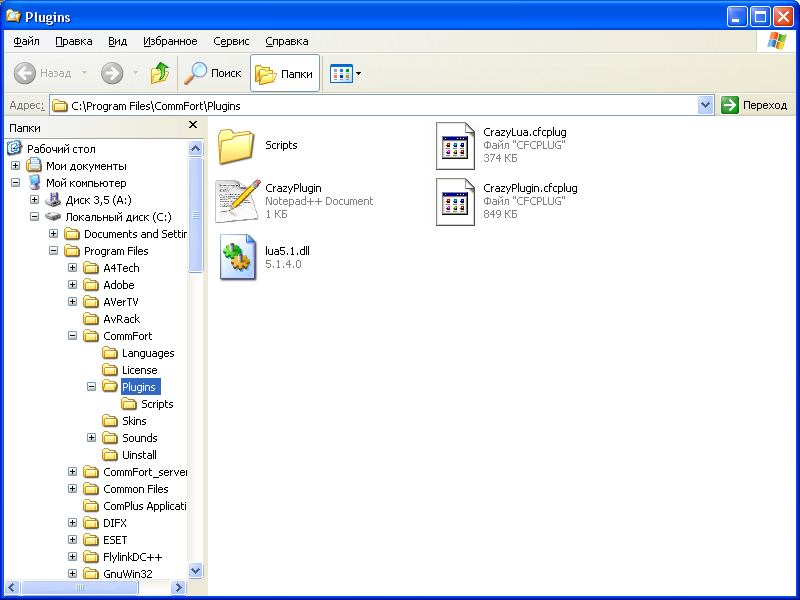Screen dimensions: 800x600
Task: Open the Search (Поиск) toolbar button
Action: 213,73
